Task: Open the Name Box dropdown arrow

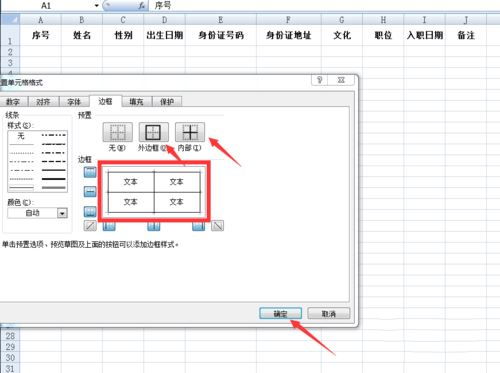Action: pyautogui.click(x=96, y=5)
